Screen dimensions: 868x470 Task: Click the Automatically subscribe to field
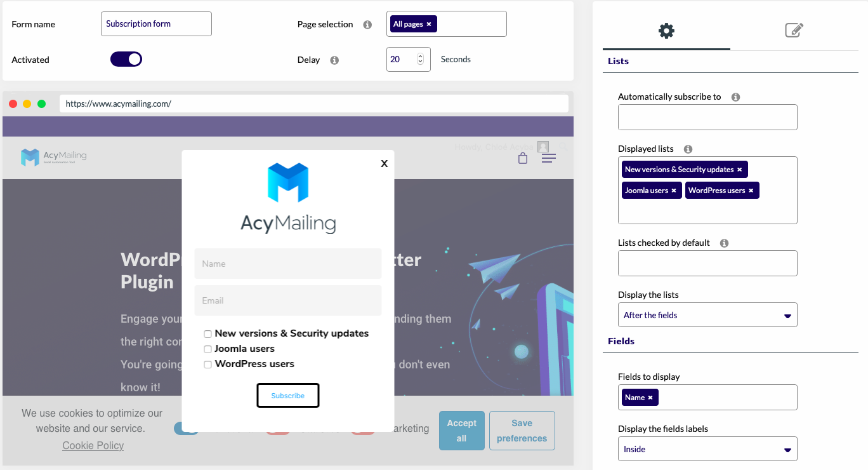coord(707,117)
